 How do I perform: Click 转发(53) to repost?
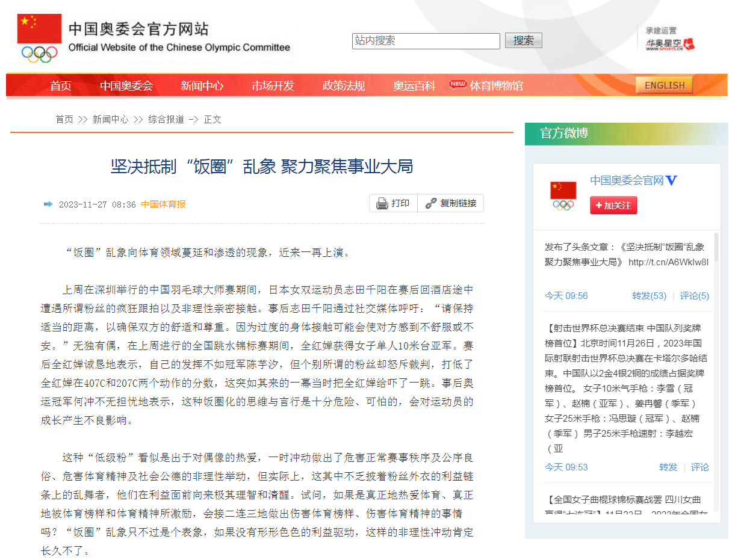point(650,296)
